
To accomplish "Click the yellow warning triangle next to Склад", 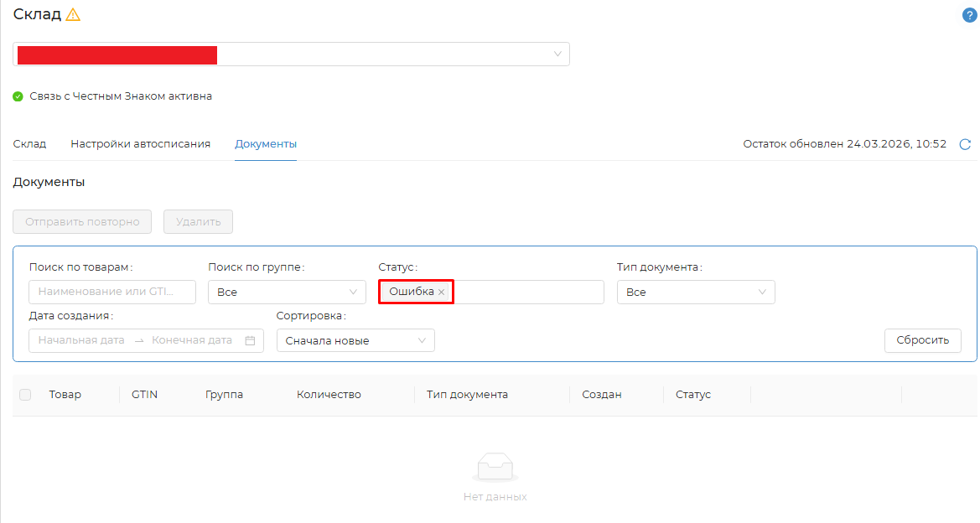I will [73, 14].
